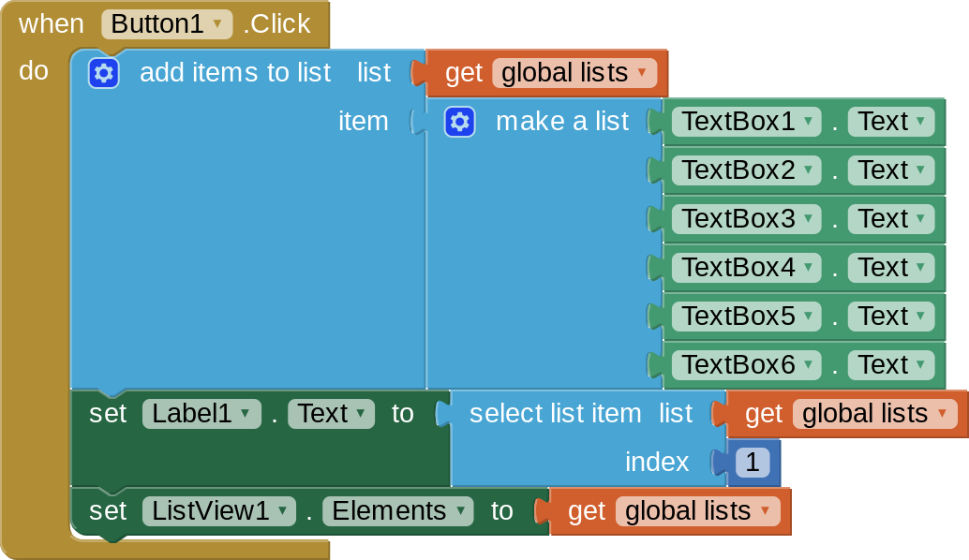969x560 pixels.
Task: Open the Button1 component dropdown
Action: pos(167,24)
